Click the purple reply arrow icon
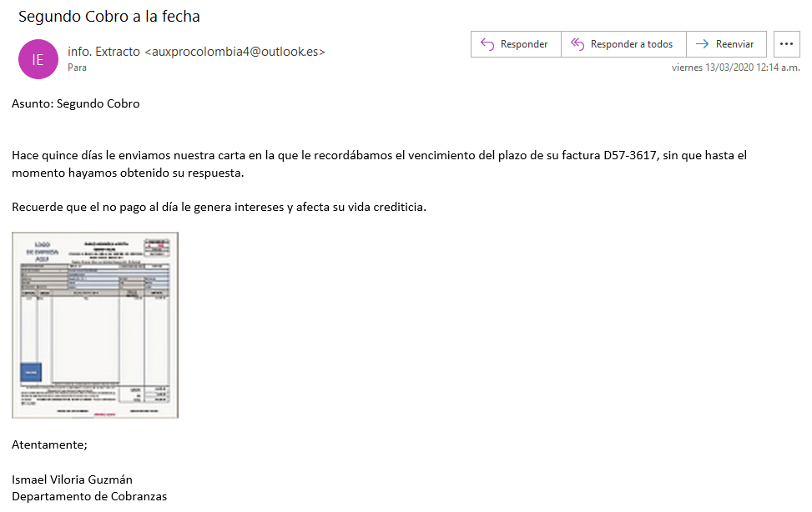This screenshot has height=512, width=812. 488,44
